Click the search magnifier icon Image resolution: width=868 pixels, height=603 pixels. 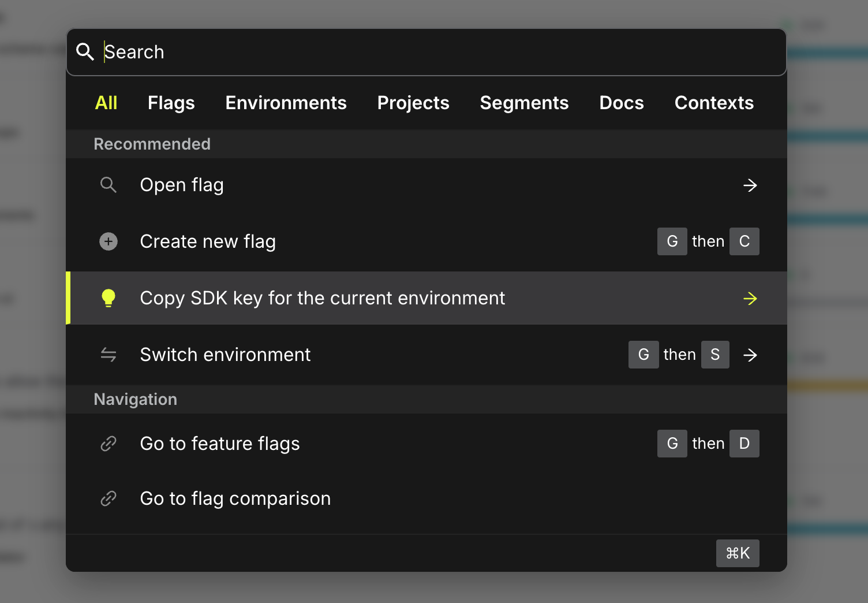tap(85, 52)
